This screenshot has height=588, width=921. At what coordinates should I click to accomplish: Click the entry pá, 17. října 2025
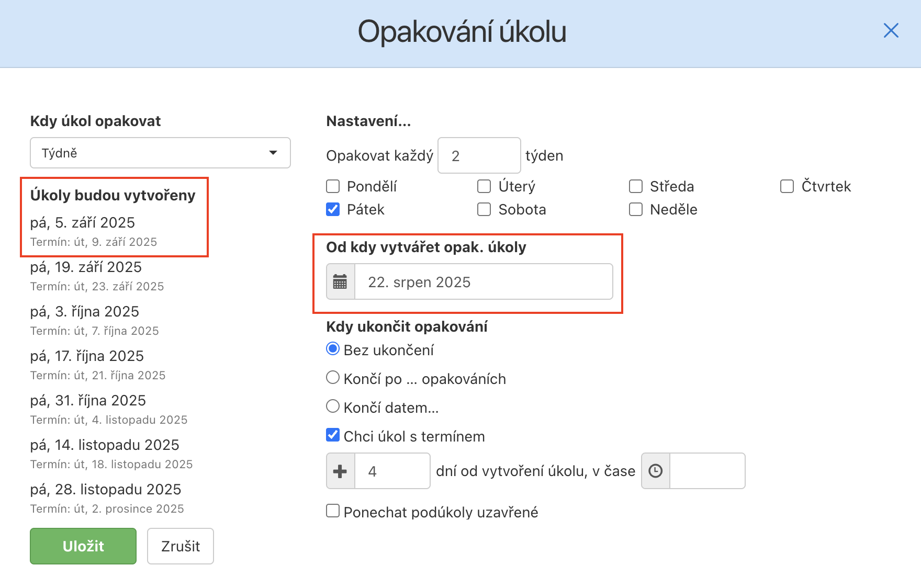87,356
